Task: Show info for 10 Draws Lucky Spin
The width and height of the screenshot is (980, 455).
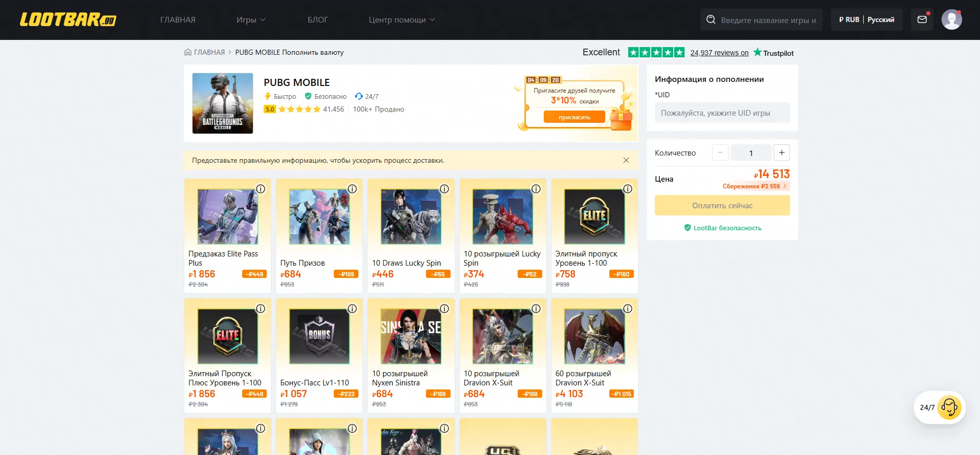Action: (x=444, y=189)
